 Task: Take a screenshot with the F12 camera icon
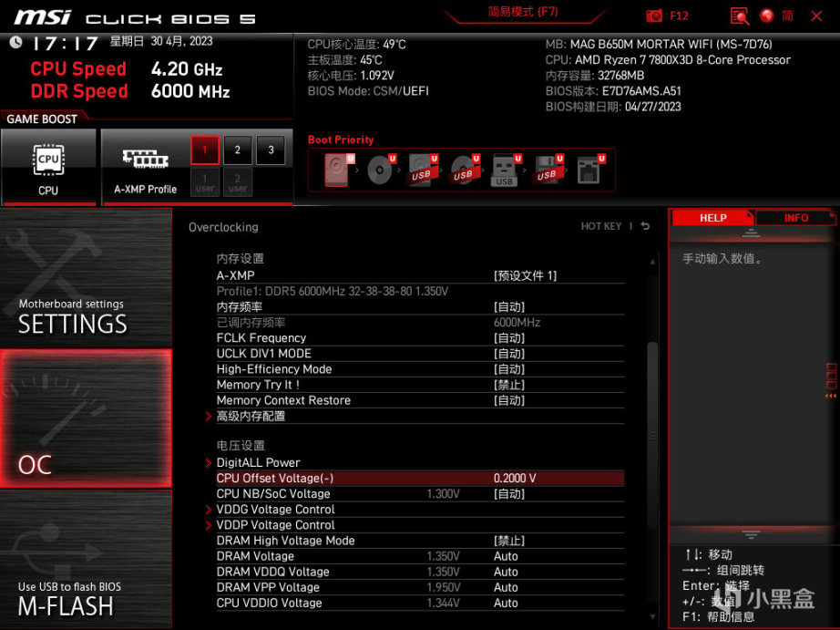(x=654, y=15)
